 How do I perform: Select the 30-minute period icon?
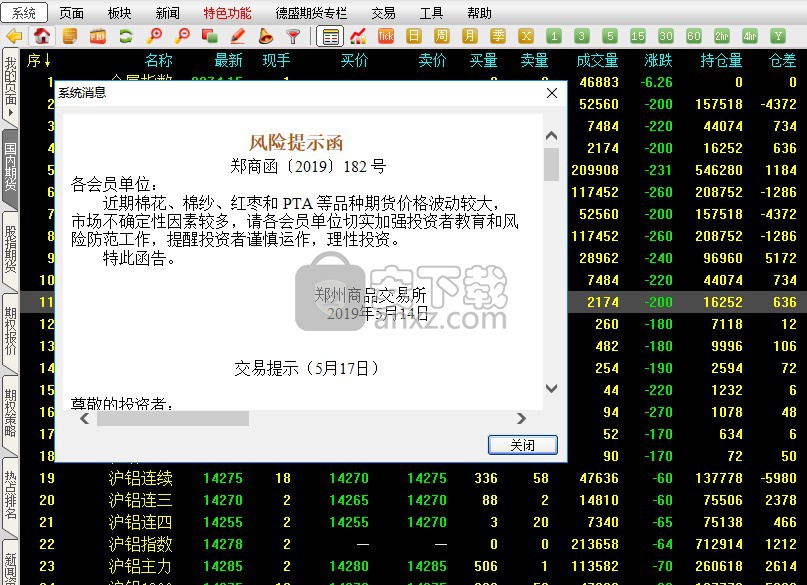tap(665, 36)
